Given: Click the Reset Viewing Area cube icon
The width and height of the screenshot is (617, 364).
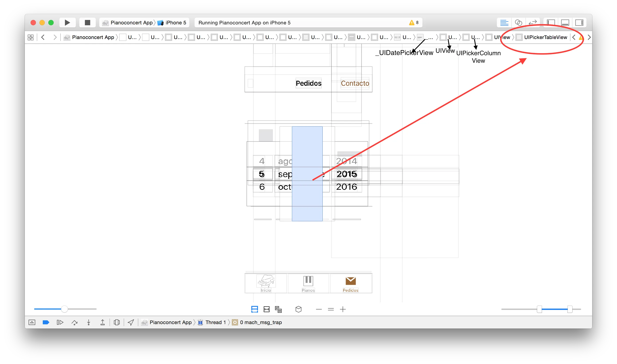Looking at the screenshot, I should [x=299, y=309].
